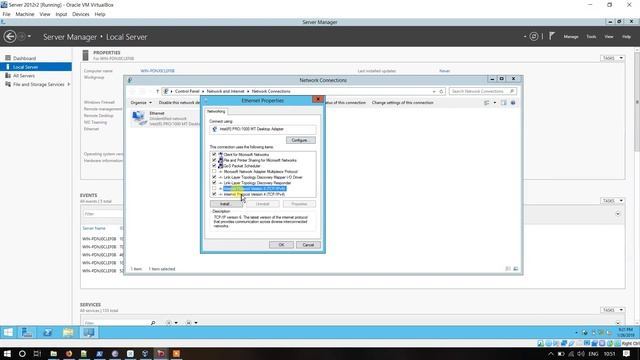Viewport: 640px width, 360px height.
Task: Open host notification center icon
Action: coord(627,353)
